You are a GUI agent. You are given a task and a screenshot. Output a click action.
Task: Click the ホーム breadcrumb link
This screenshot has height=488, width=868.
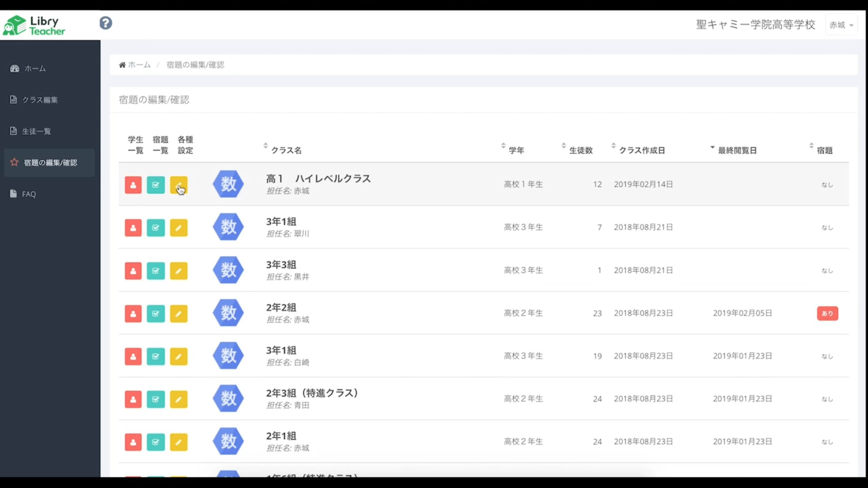(139, 65)
